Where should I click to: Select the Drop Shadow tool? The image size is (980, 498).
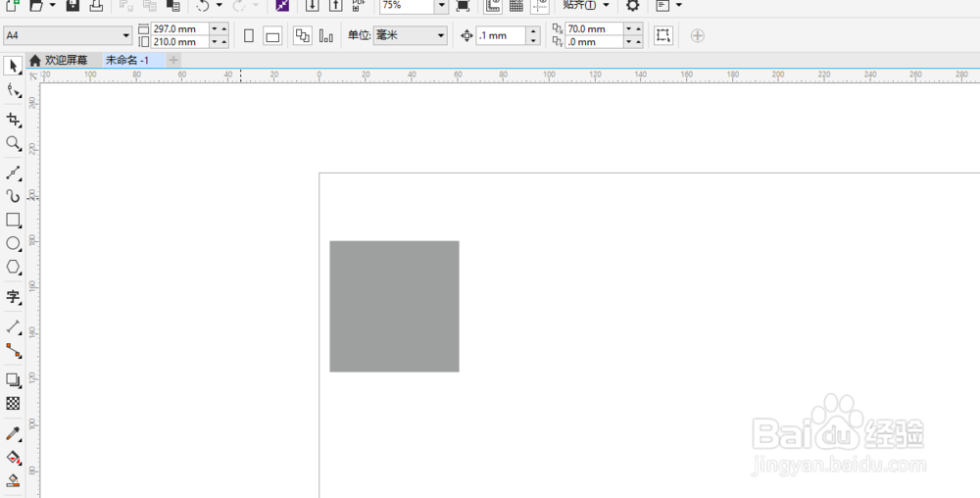pos(13,380)
